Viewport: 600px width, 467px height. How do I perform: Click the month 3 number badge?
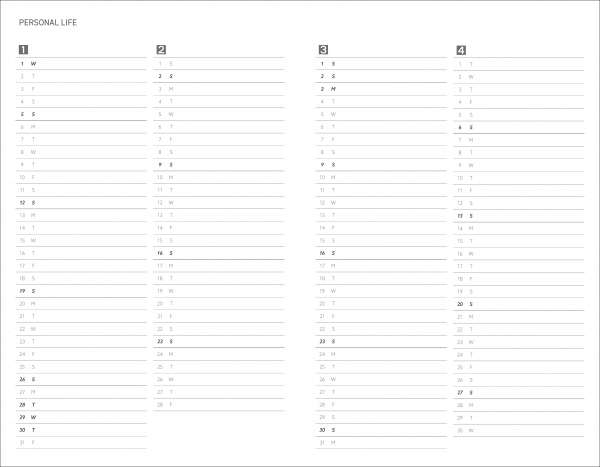tap(323, 49)
